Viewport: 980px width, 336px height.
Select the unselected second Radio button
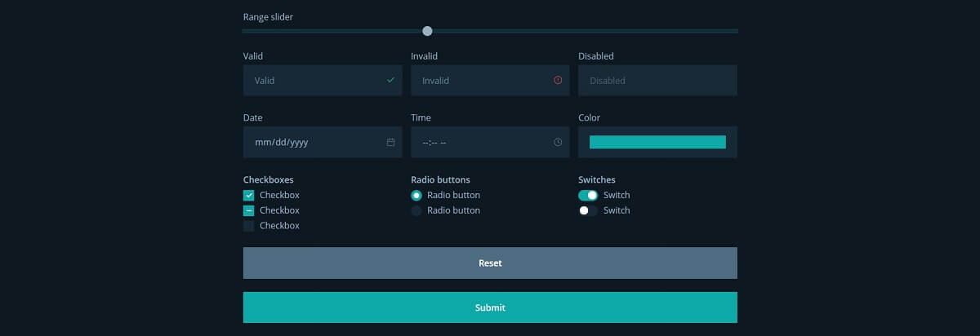(x=416, y=210)
